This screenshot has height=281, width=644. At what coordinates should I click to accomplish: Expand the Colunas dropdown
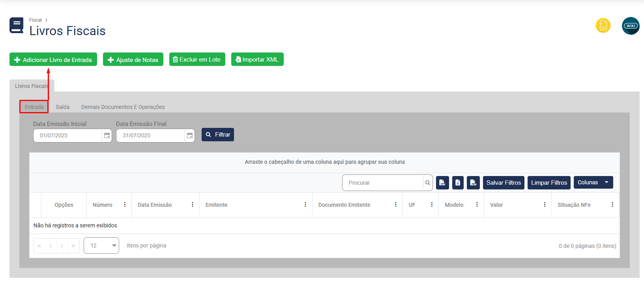593,182
